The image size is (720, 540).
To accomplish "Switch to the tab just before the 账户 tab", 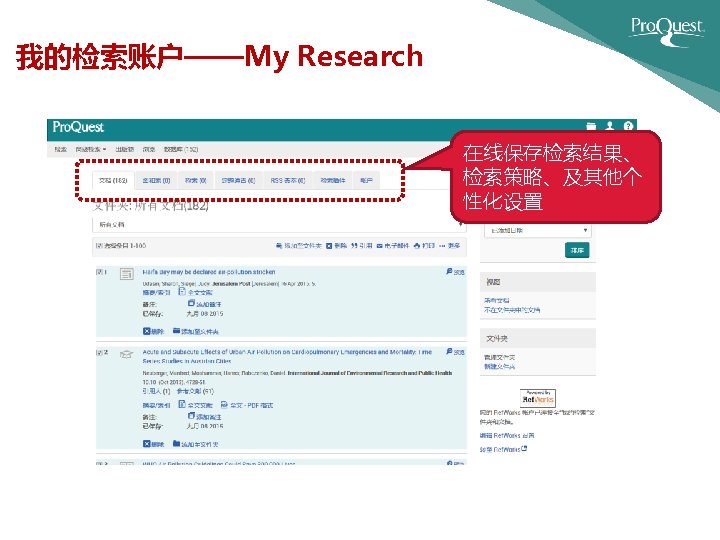I will click(x=333, y=180).
